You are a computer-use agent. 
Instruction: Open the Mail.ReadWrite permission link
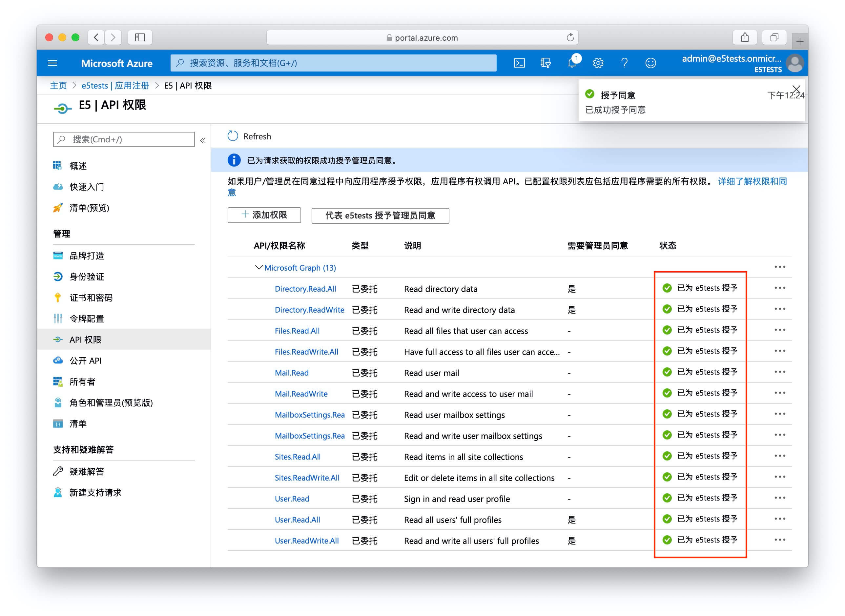(x=301, y=394)
